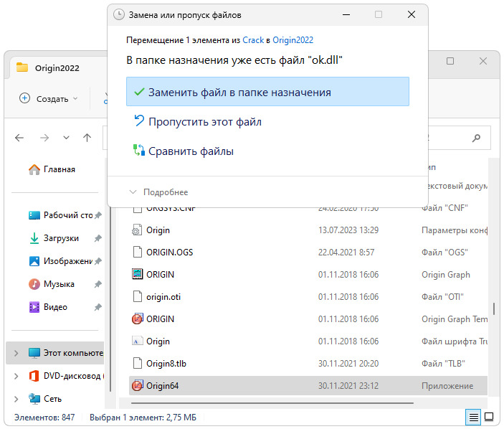Close the file replace dialog
Image resolution: width=504 pixels, height=429 pixels.
(412, 14)
